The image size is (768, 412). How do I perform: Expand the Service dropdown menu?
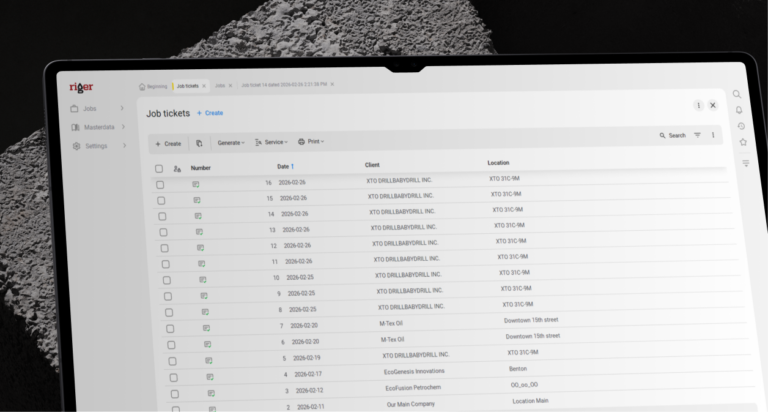click(x=271, y=142)
